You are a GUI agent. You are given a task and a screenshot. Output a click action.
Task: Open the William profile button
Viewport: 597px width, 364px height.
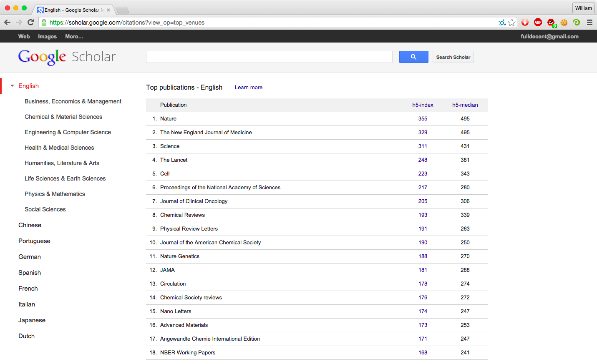pyautogui.click(x=583, y=8)
